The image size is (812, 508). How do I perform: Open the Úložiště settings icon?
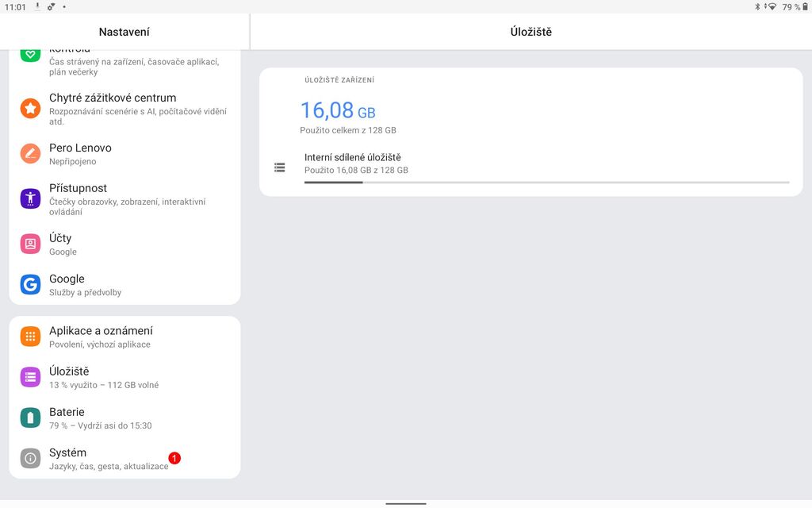coord(29,376)
